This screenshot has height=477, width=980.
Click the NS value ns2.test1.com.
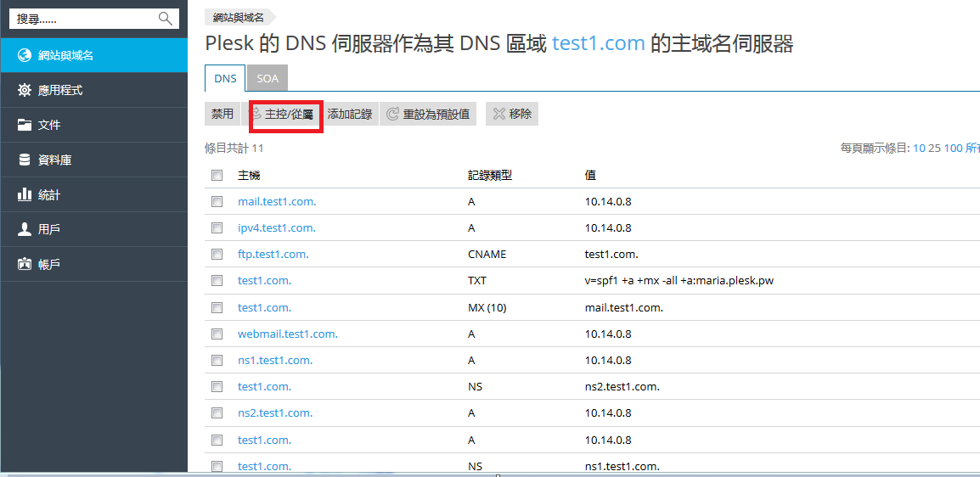pos(622,386)
